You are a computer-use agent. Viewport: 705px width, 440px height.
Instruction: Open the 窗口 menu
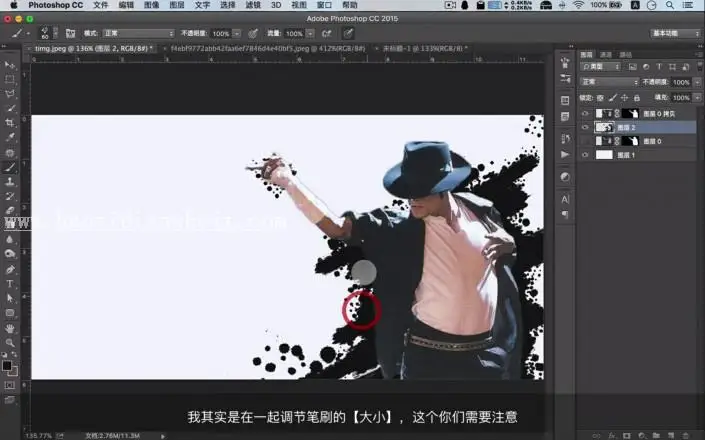pyautogui.click(x=324, y=5)
